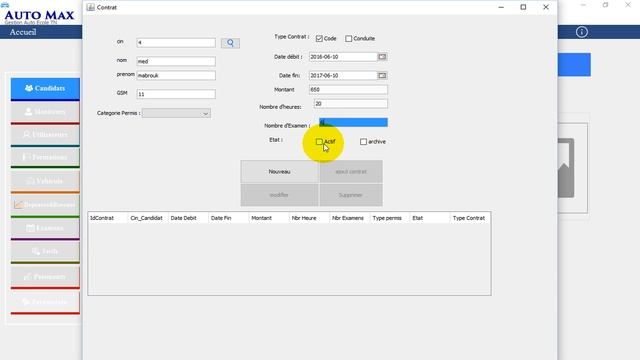Tick the archive state checkbox
Image resolution: width=640 pixels, height=360 pixels.
[363, 142]
